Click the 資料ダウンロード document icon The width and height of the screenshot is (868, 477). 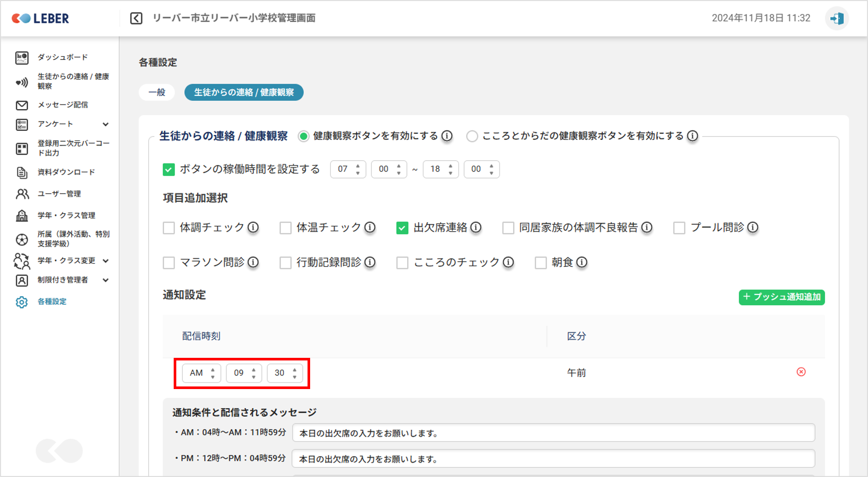coord(22,172)
